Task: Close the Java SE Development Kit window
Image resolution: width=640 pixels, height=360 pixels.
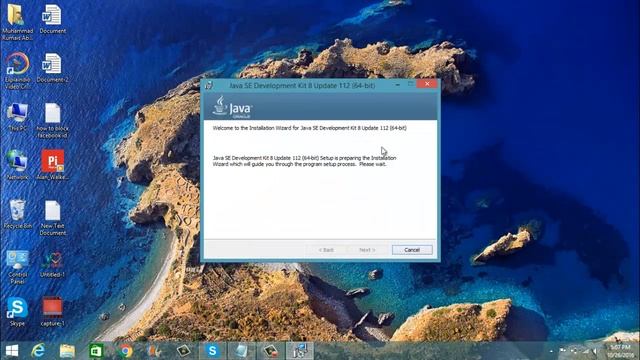Action: pos(427,84)
